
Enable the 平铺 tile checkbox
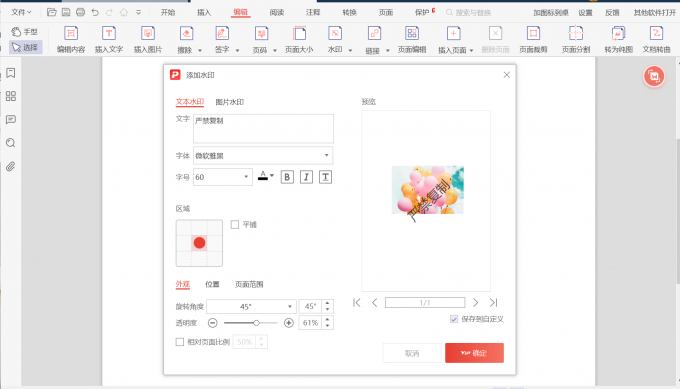tap(235, 225)
